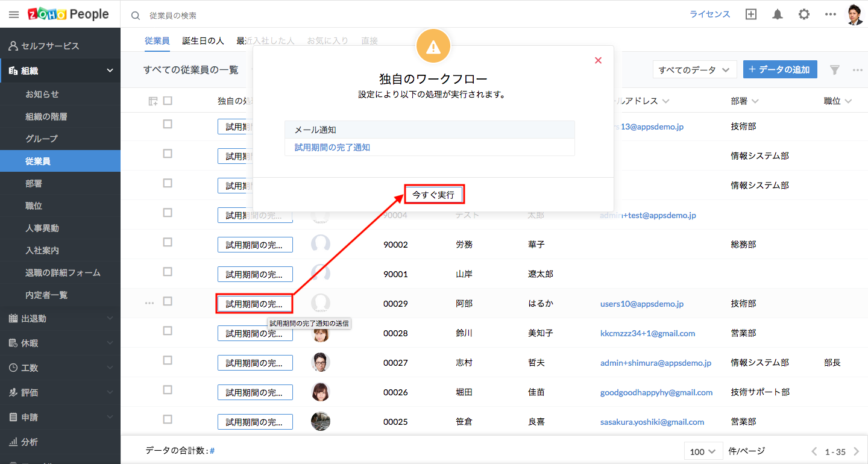Open the すべてのデータ view dropdown

pyautogui.click(x=694, y=70)
